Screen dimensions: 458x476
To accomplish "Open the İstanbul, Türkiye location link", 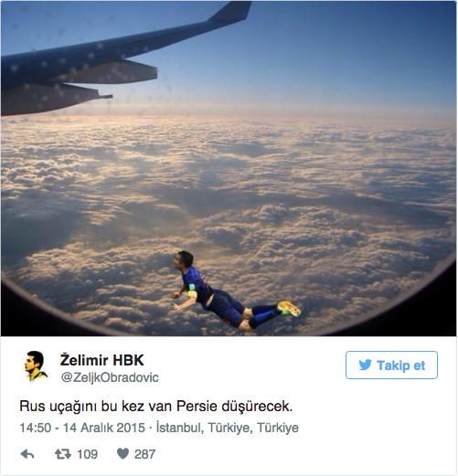I will point(228,428).
